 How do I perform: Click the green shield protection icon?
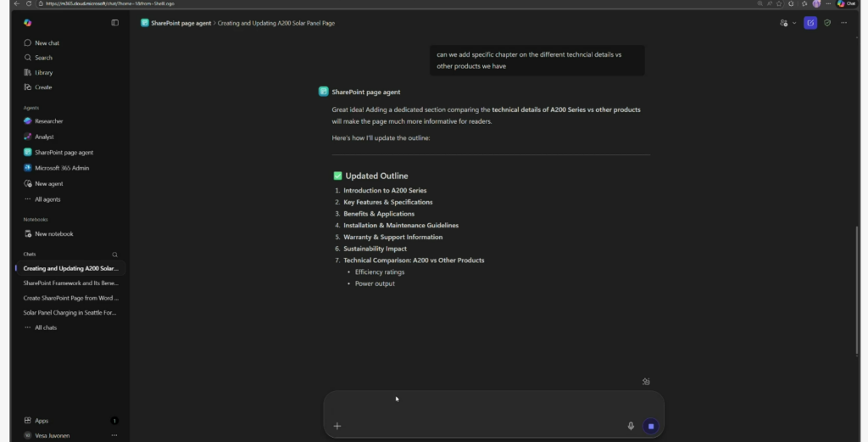click(827, 23)
